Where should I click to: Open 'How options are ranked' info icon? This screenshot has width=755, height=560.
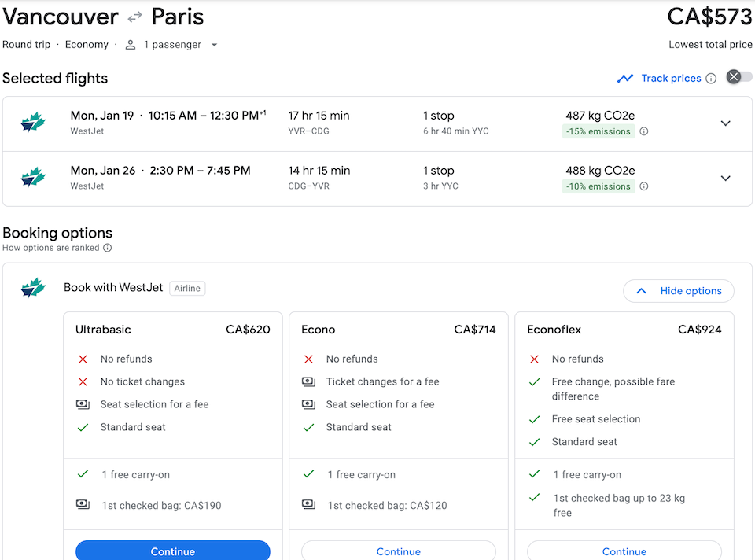(108, 248)
